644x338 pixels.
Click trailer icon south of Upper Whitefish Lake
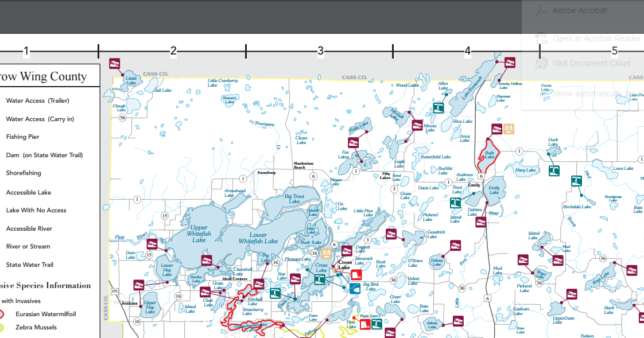tap(207, 260)
